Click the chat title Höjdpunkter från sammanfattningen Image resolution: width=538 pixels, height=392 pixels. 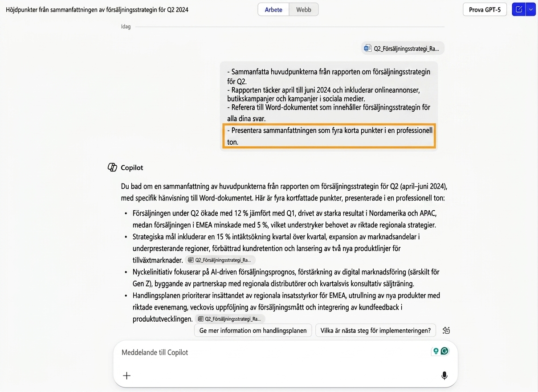97,9
